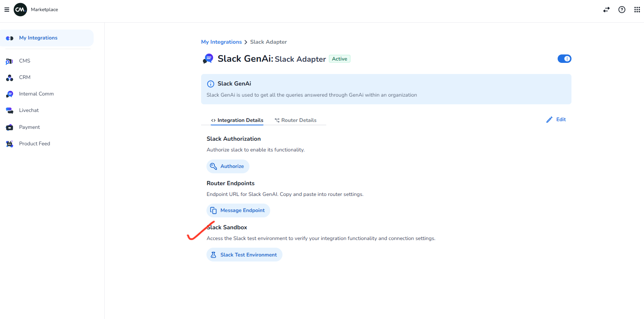
Task: Click the switch account arrows icon
Action: [606, 10]
